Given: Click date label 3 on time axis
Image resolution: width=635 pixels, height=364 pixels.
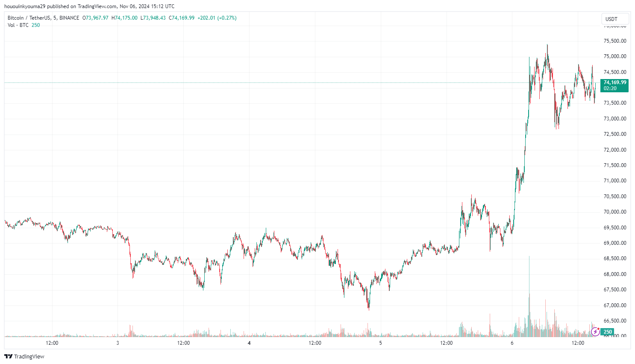Looking at the screenshot, I should (118, 343).
